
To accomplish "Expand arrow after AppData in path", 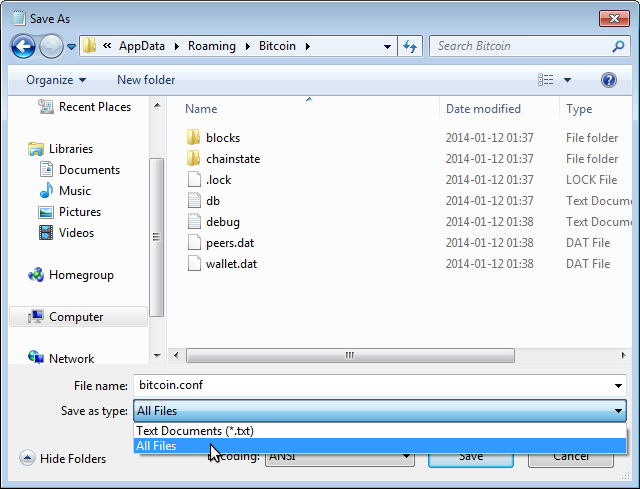I will click(x=176, y=46).
